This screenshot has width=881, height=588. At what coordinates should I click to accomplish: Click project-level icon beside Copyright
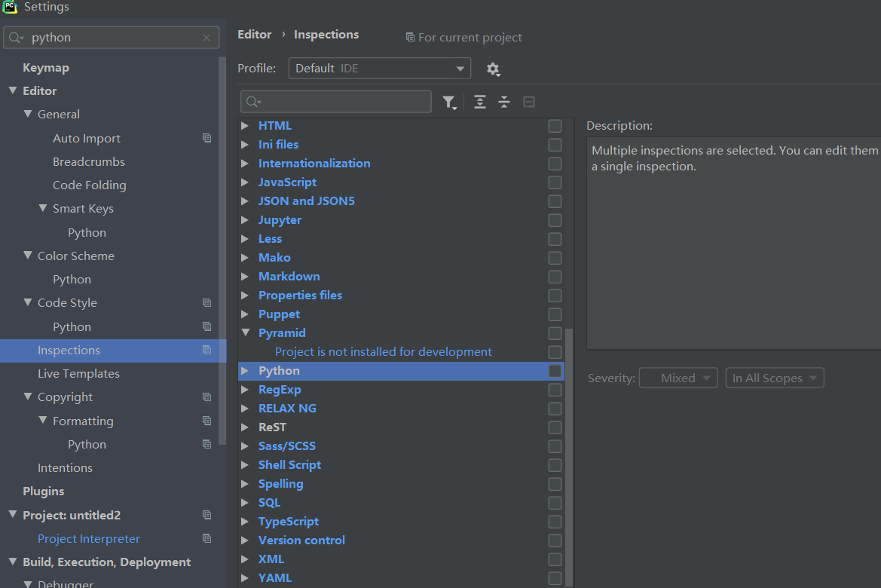[206, 397]
